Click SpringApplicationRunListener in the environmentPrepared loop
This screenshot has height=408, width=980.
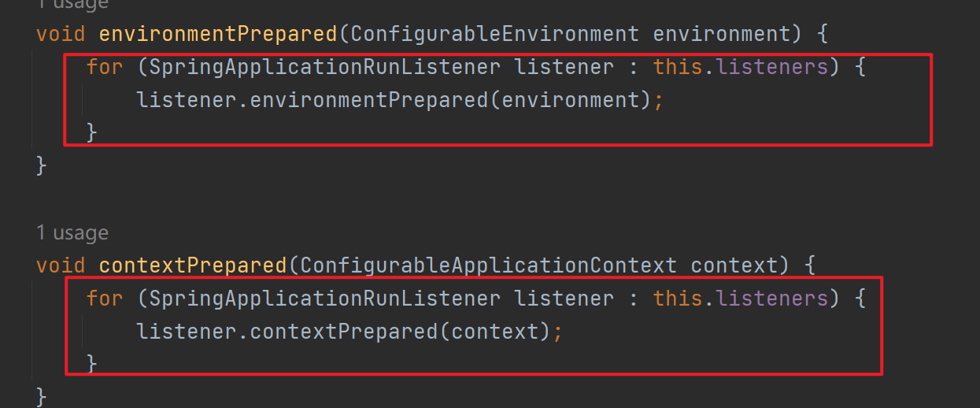[324, 67]
